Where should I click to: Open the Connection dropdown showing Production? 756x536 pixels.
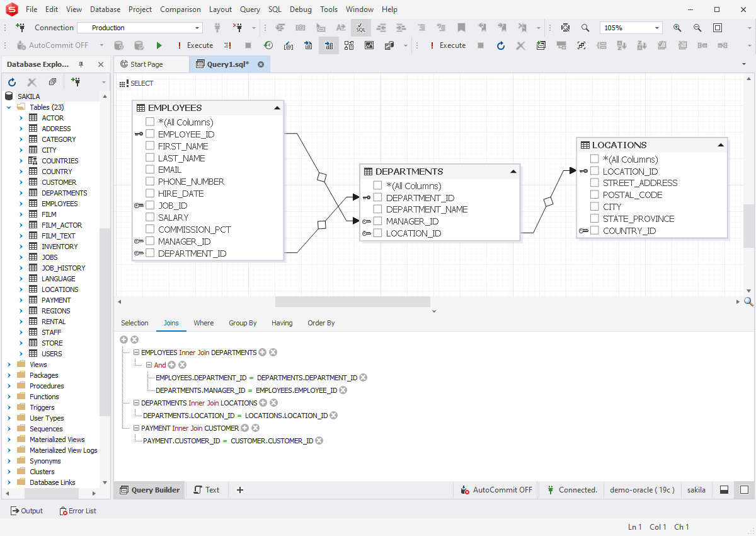(197, 28)
